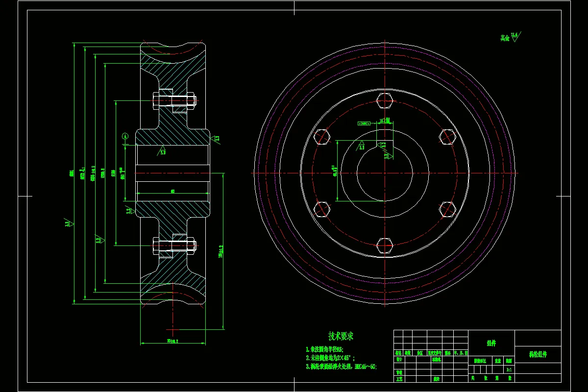Image resolution: width=588 pixels, height=392 pixels.
Task: Click the 1:1 scale value in title block
Action: tap(509, 369)
